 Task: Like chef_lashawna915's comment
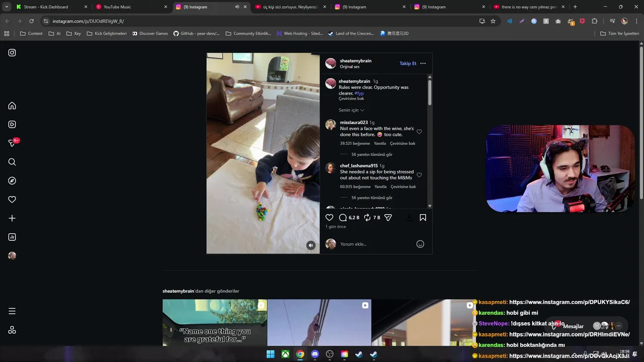click(x=419, y=175)
